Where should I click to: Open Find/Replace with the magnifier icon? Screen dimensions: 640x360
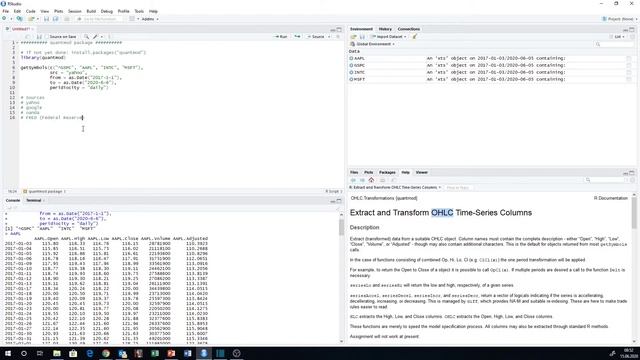(86, 37)
